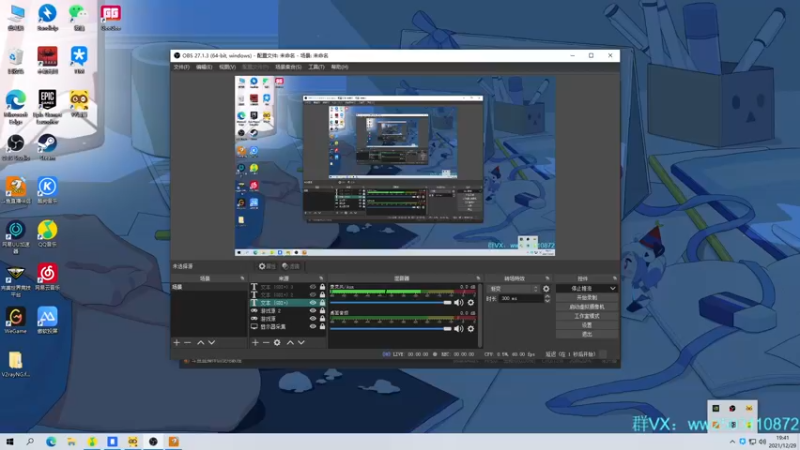Remove selected scene with minus icon
The width and height of the screenshot is (800, 450).
[x=187, y=342]
